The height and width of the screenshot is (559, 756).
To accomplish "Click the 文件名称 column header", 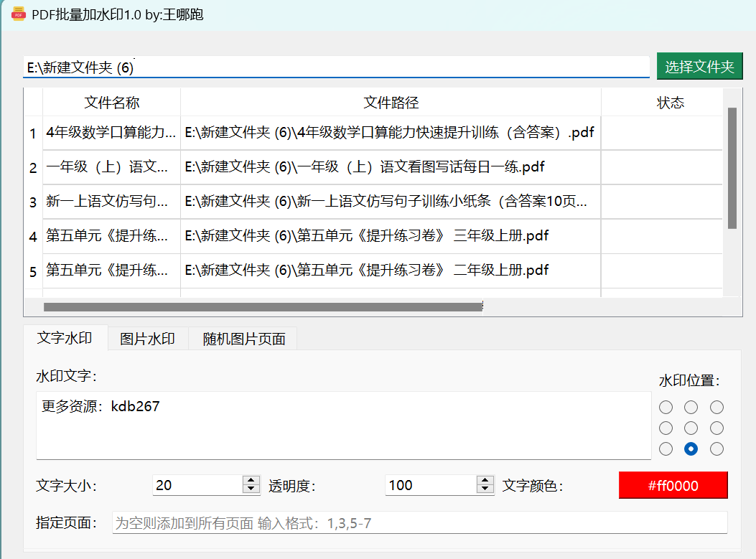I will pyautogui.click(x=112, y=102).
